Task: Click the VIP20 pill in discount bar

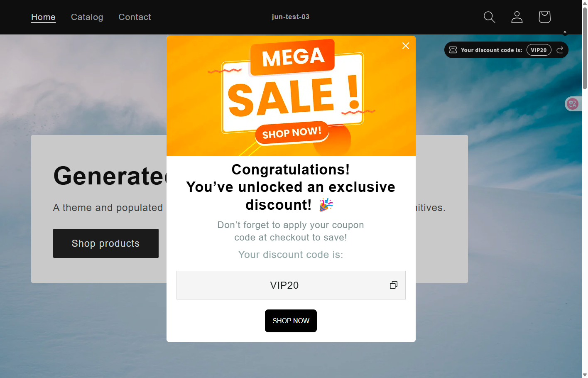Action: click(x=539, y=50)
